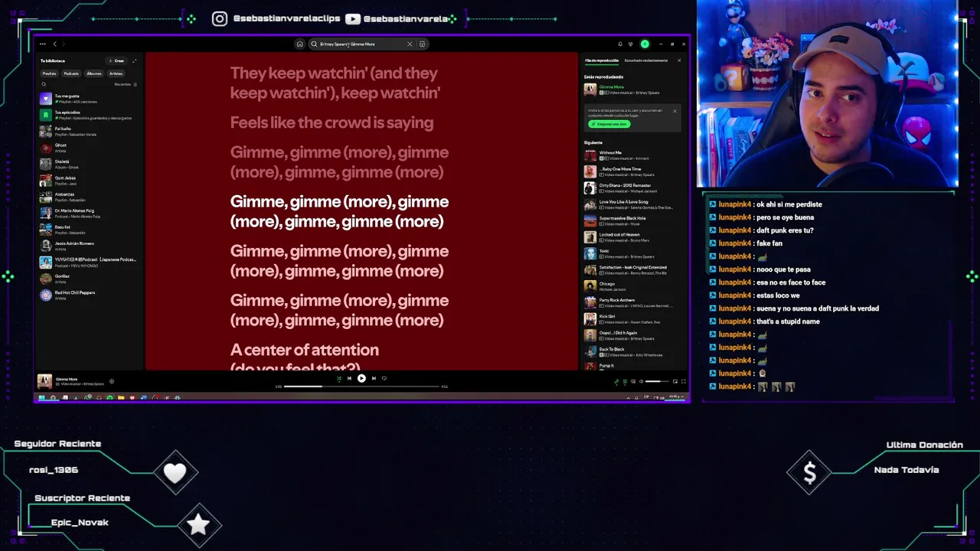Filter library by Playlists
980x551 pixels.
point(49,73)
